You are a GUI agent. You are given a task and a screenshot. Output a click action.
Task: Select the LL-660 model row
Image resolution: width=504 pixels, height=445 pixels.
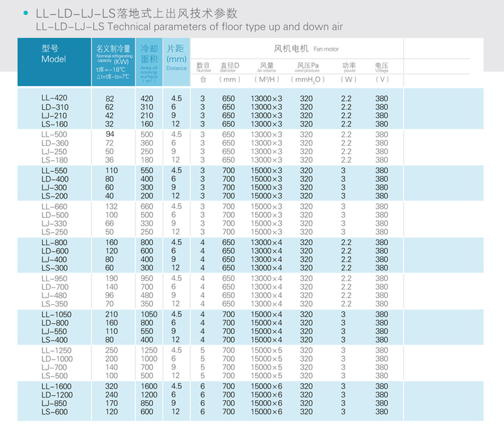click(54, 206)
